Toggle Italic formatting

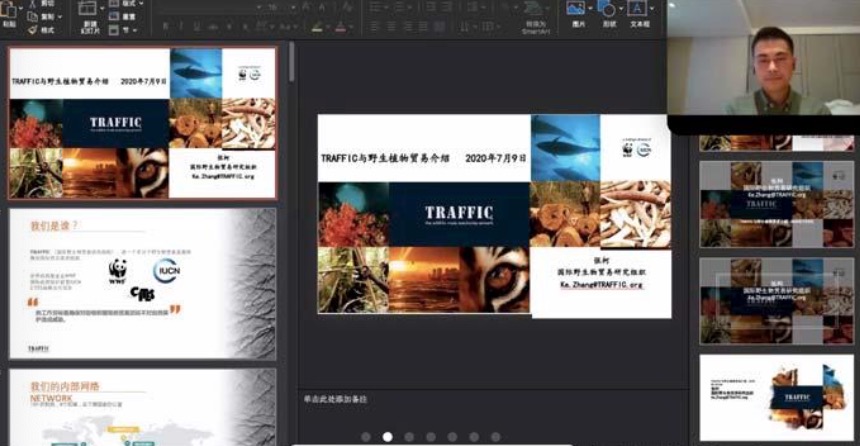182,26
